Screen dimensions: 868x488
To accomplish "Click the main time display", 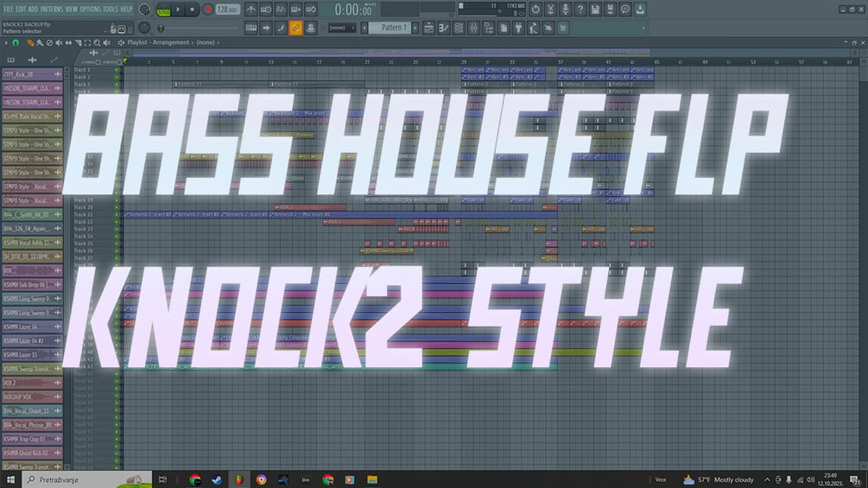I will (353, 10).
